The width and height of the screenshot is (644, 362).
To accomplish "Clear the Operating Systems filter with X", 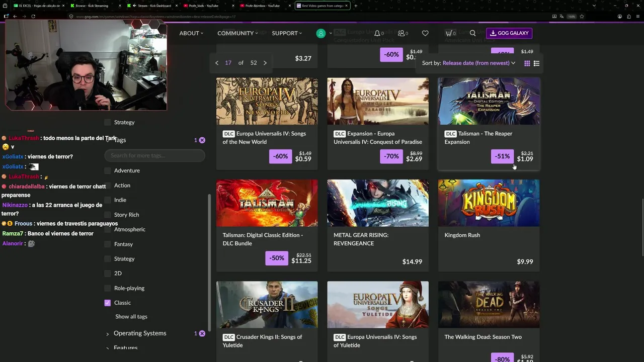I will pos(202,333).
